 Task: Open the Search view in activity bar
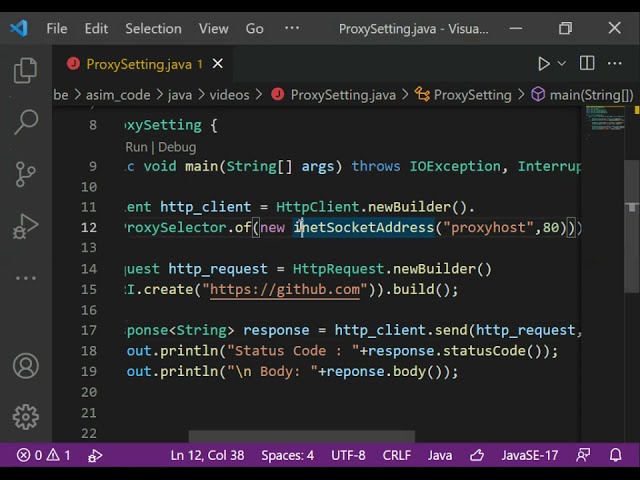(26, 122)
